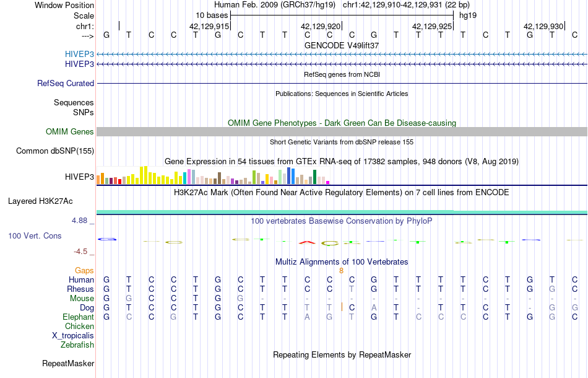Click 100 vertebrates Basewise Conservation by PhyloP title
This screenshot has width=588, height=378.
[341, 221]
